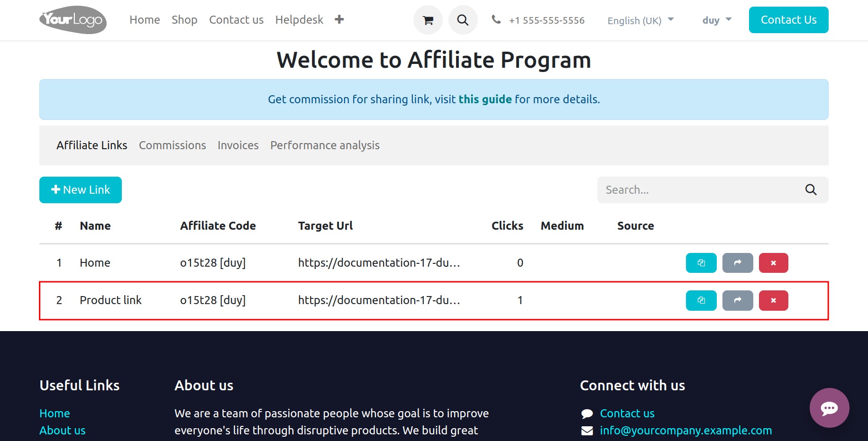Image resolution: width=868 pixels, height=441 pixels.
Task: Click the plus icon next to Helpdesk
Action: (x=339, y=19)
